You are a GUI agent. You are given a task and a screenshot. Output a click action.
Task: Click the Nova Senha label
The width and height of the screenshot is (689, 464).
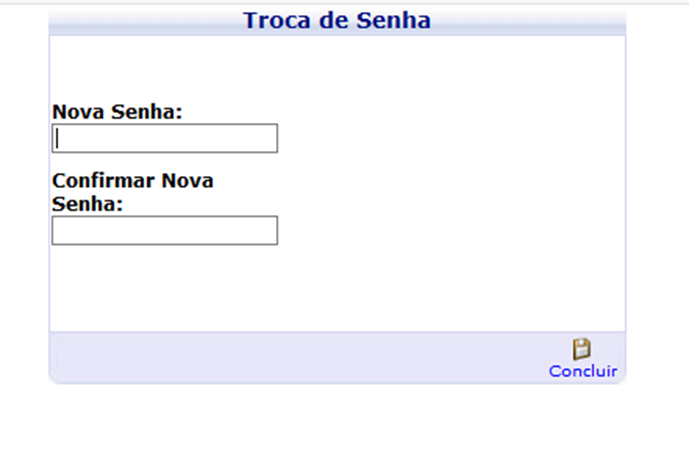click(x=117, y=112)
